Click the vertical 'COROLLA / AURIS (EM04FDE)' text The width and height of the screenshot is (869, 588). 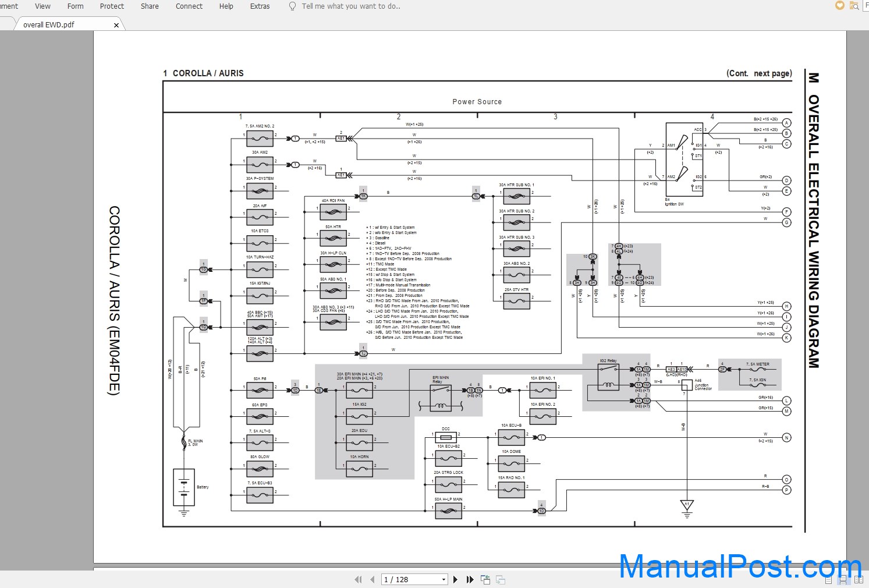click(x=114, y=300)
